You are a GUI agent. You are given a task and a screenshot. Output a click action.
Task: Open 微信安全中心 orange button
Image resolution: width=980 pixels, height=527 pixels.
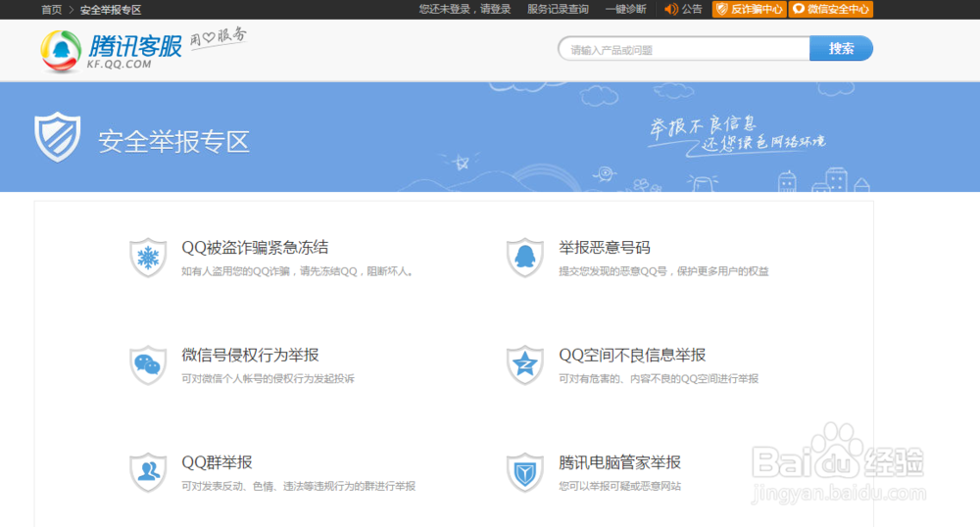click(831, 10)
